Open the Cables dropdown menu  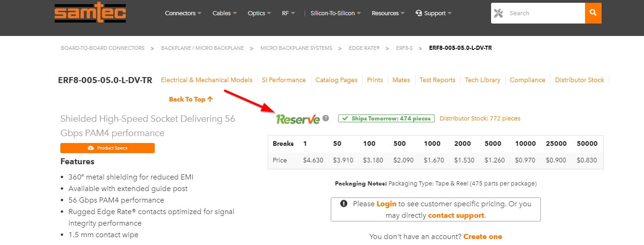click(225, 13)
